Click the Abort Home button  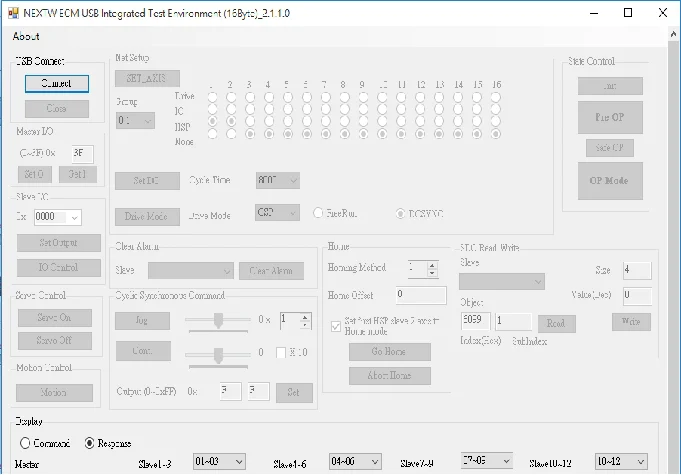coord(390,376)
